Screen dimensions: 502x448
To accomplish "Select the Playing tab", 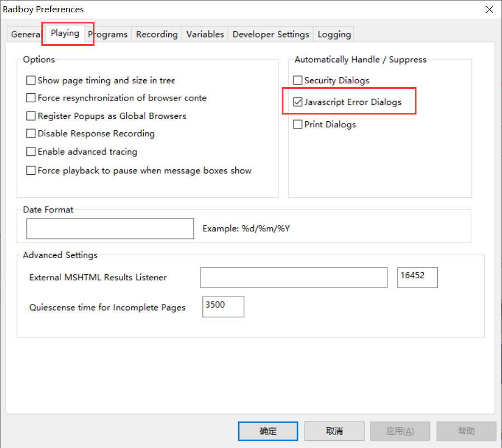I will [x=65, y=34].
